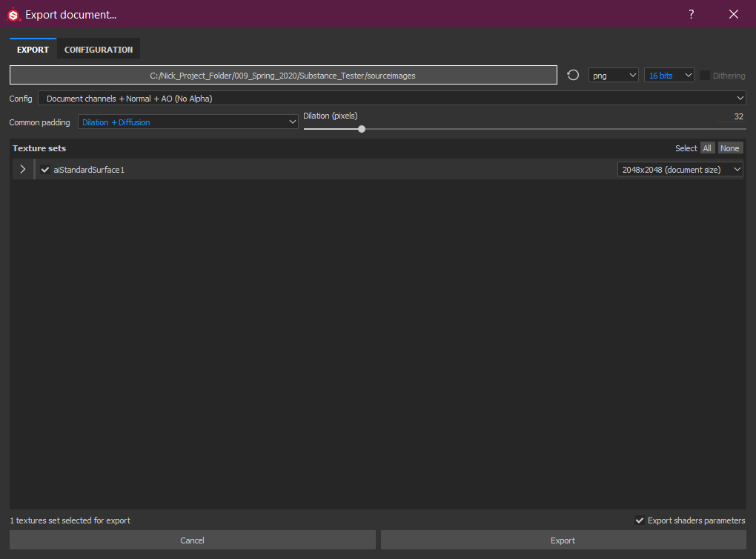
Task: Click '1 textures set selected for export' text
Action: tap(70, 520)
